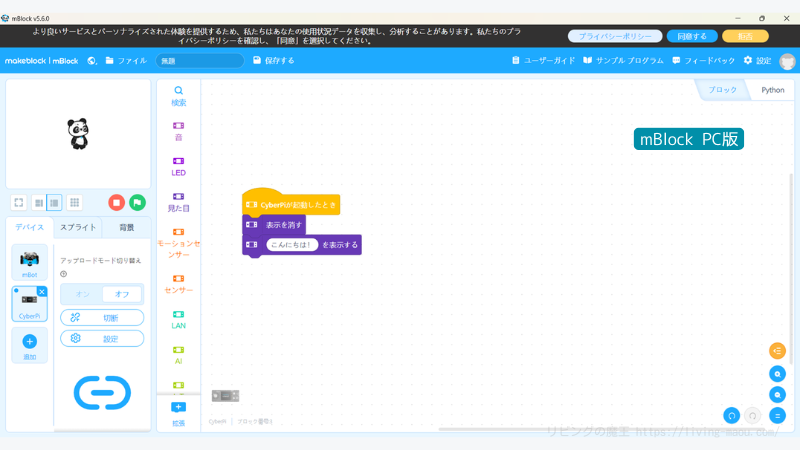Select the センサー block category
The width and height of the screenshot is (800, 450).
pos(179,284)
